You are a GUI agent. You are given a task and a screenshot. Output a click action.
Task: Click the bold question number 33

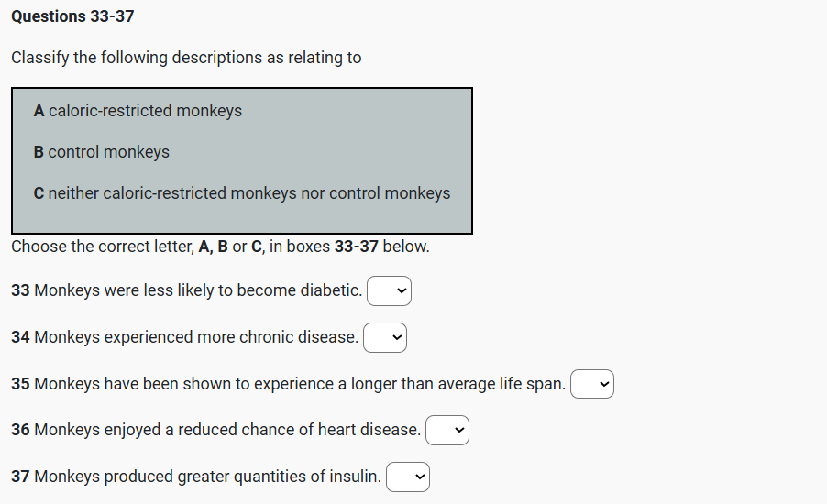[x=20, y=290]
